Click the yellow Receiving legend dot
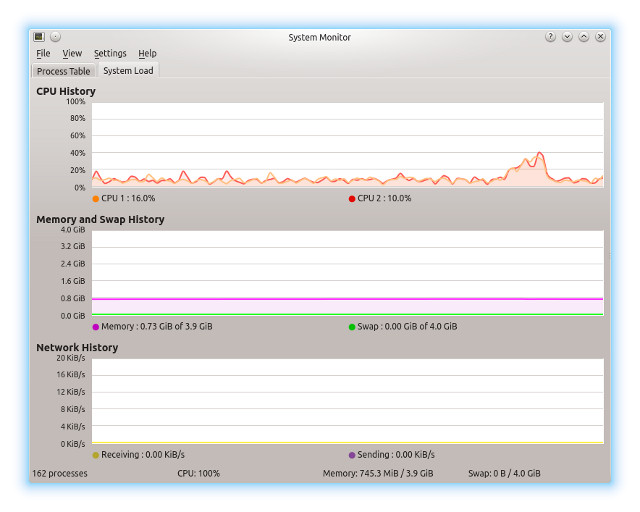The image size is (640, 512). click(96, 455)
